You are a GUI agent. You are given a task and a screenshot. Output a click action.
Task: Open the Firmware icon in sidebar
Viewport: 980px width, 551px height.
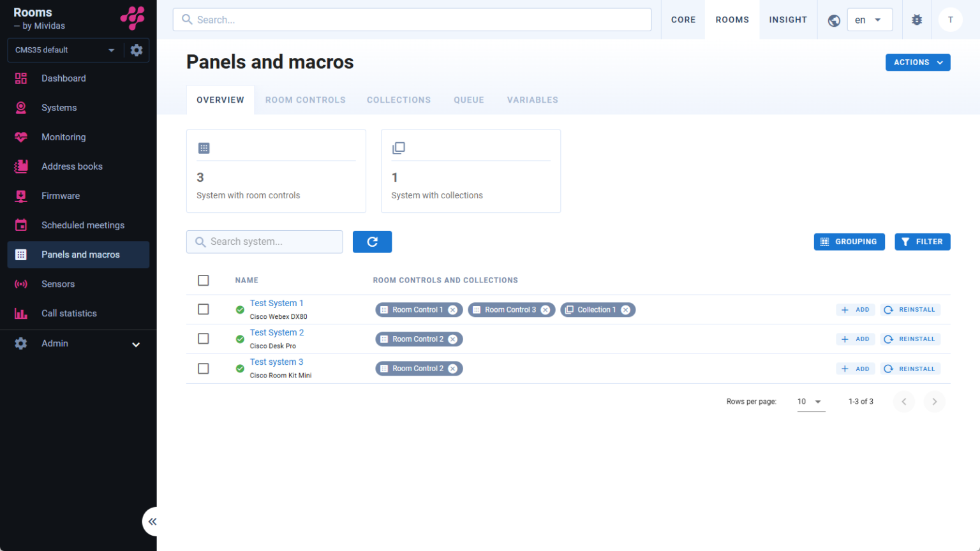21,196
